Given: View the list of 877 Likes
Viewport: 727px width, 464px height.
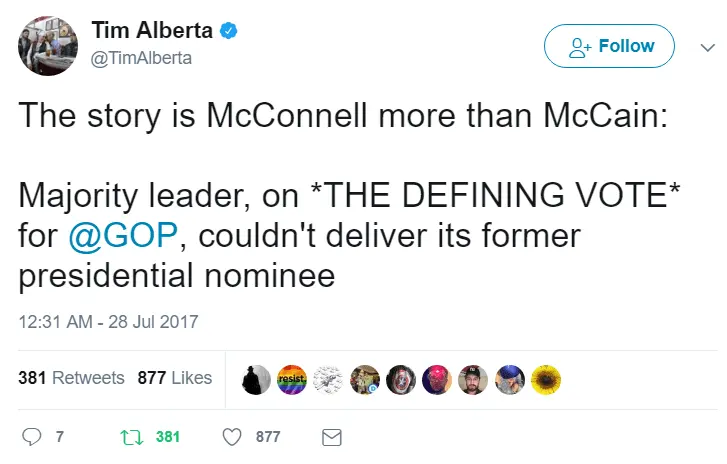Looking at the screenshot, I should (175, 378).
